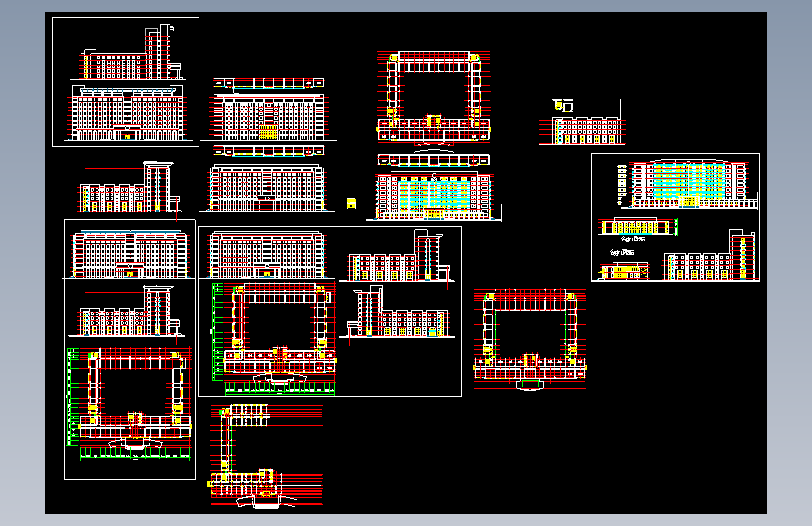The height and width of the screenshot is (526, 812).
Task: Select the cyan-glazed elevation under the top-center floor plan
Action: [x=434, y=196]
